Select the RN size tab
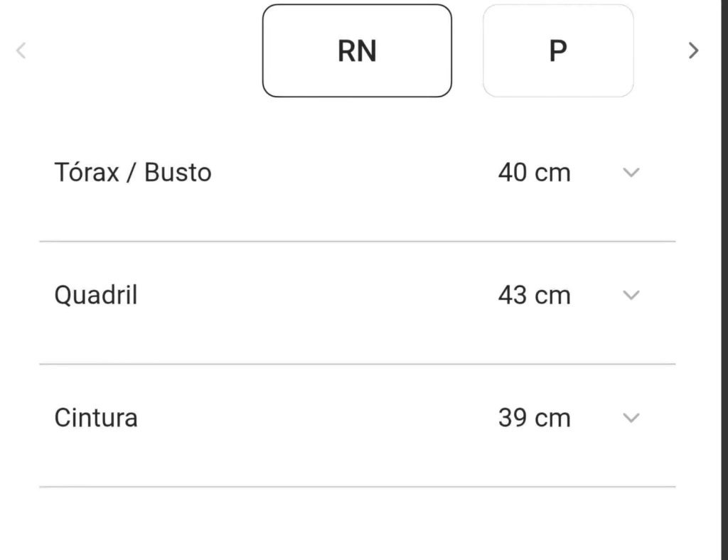Screen dimensions: 728x560 pos(357,50)
